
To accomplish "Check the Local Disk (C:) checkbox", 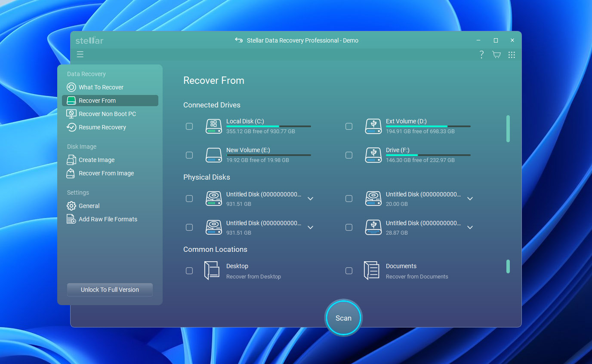I will (189, 126).
